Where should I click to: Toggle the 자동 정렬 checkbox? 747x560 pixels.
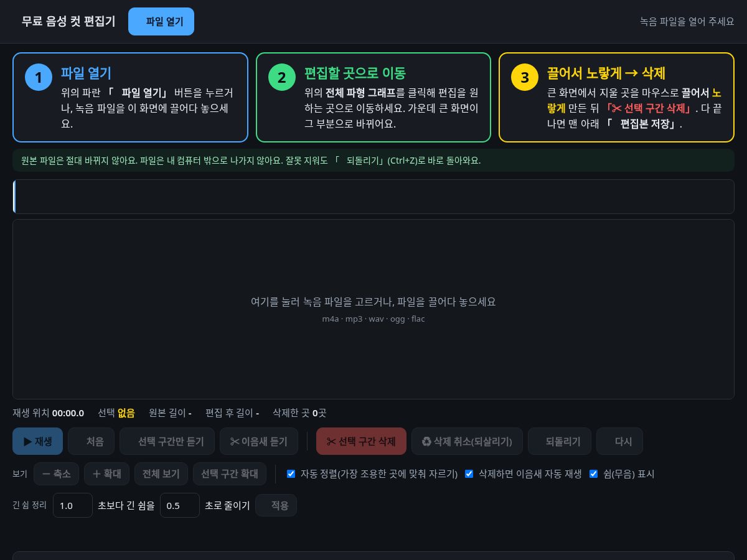[291, 474]
